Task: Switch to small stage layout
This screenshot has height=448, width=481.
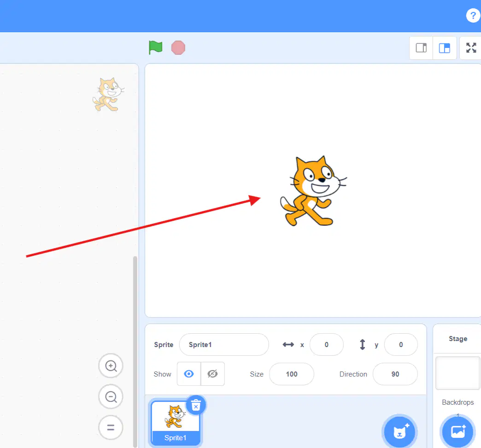Action: point(421,48)
